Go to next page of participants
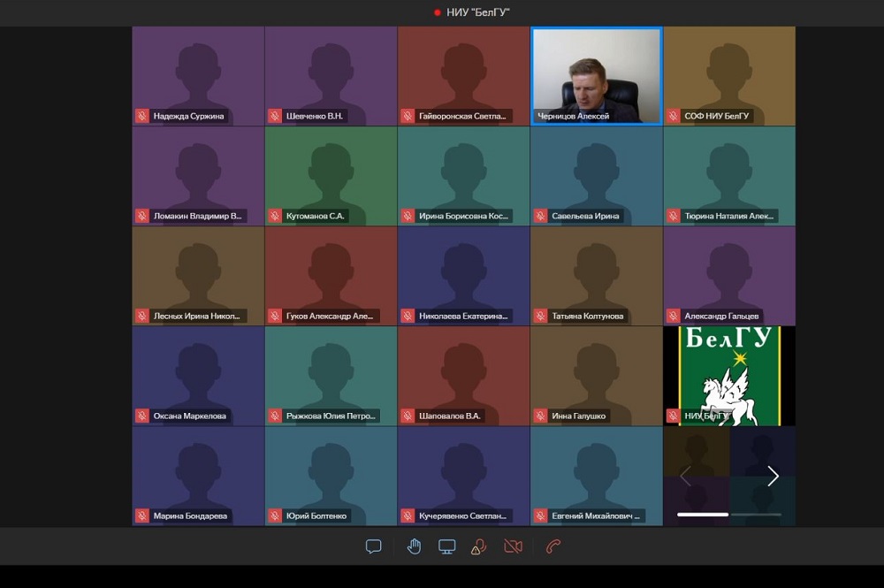 [x=773, y=477]
